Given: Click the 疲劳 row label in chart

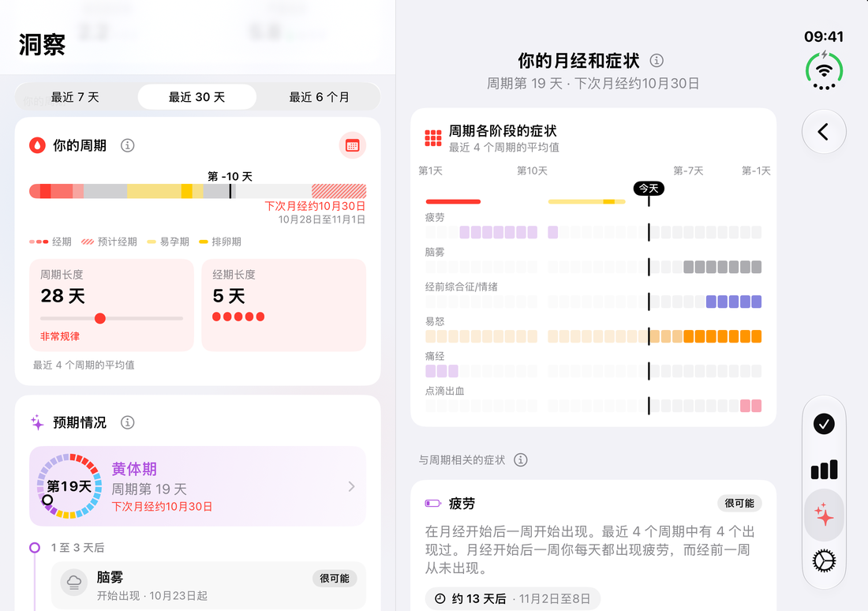Looking at the screenshot, I should coord(435,217).
